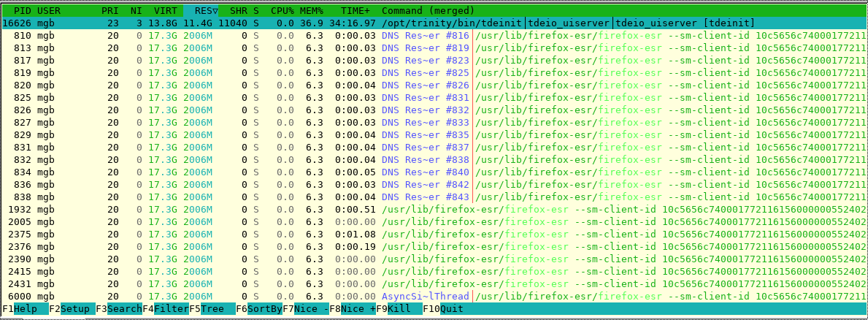The height and width of the screenshot is (320, 868).
Task: Click the DNS Res~er #816 thread name
Action: tap(425, 35)
